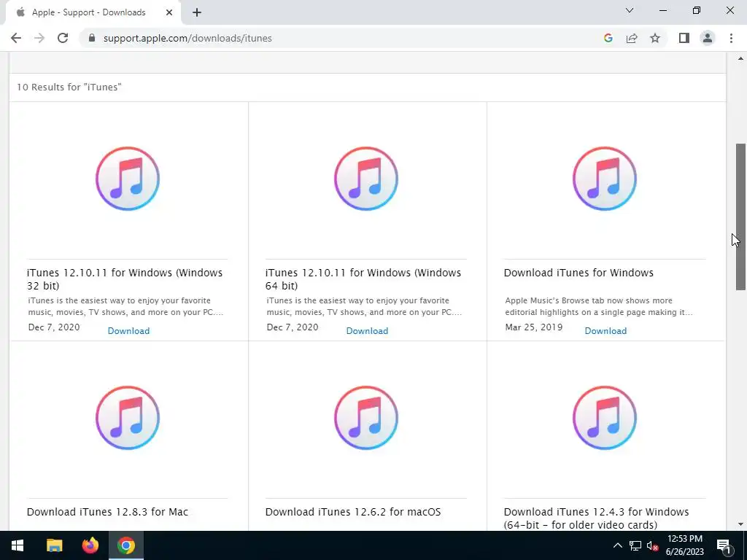The width and height of the screenshot is (747, 560).
Task: Open the clock and date in taskbar
Action: (684, 545)
